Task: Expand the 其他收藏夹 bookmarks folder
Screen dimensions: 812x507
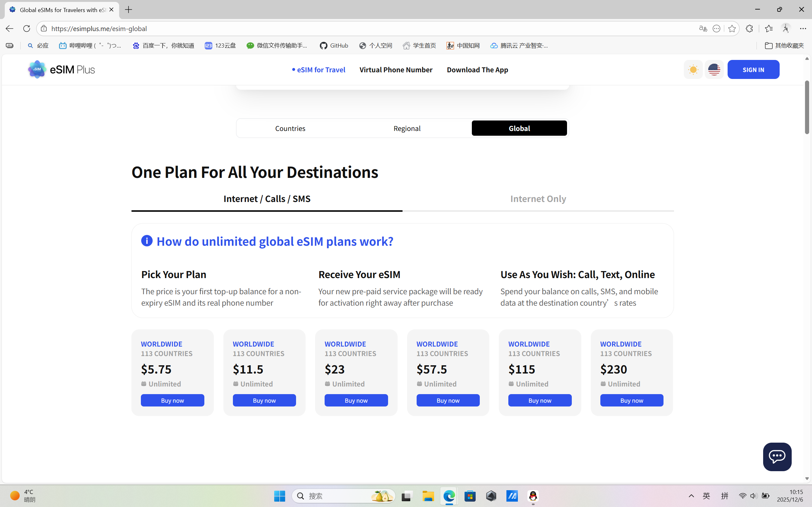Action: tap(784, 46)
